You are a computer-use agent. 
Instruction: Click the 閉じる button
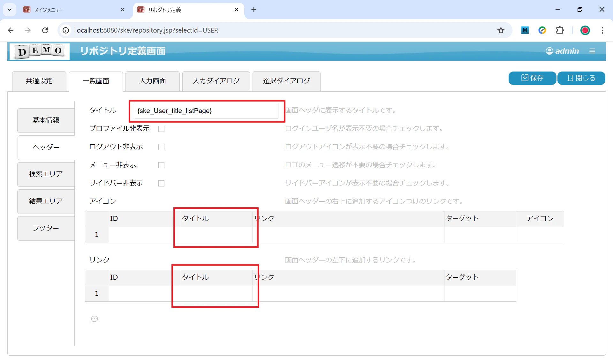[x=581, y=78]
